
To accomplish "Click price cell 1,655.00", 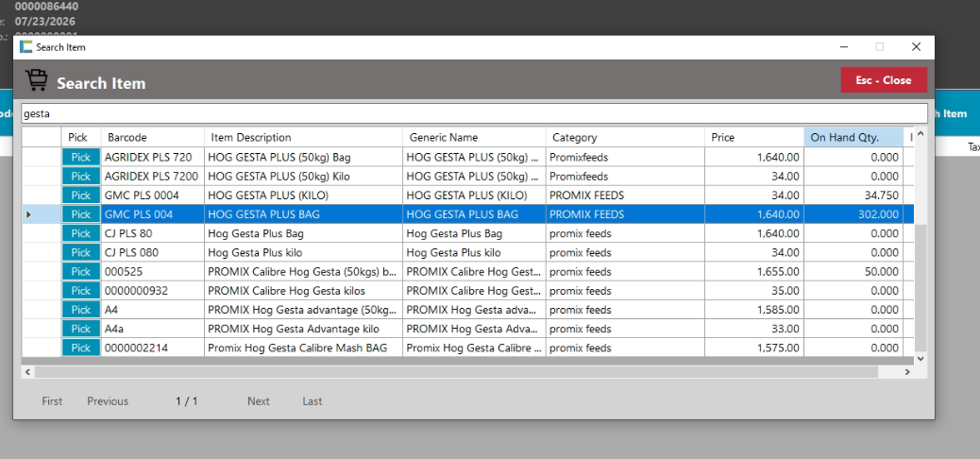I will (x=754, y=272).
